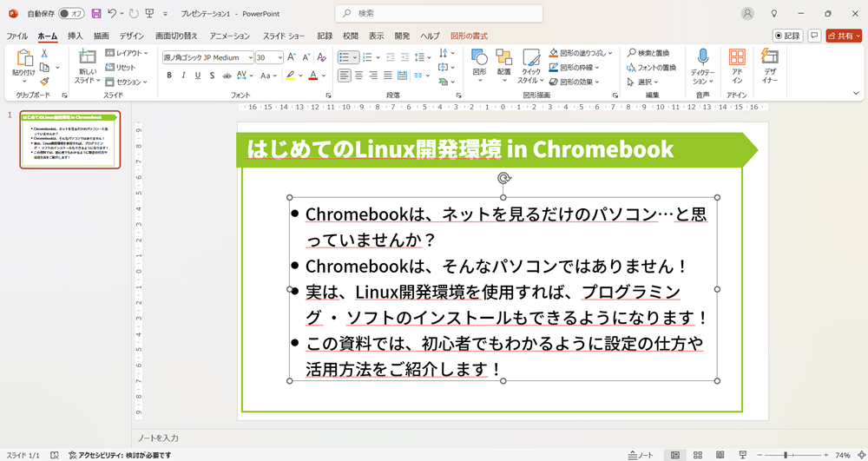This screenshot has width=868, height=461.
Task: Open the Add-ins (アドイン) button
Action: click(x=737, y=66)
